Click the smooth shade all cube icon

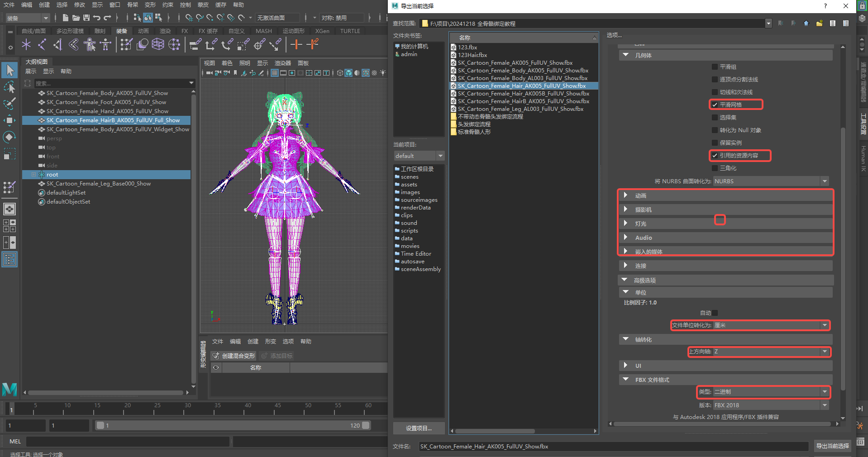(x=348, y=73)
